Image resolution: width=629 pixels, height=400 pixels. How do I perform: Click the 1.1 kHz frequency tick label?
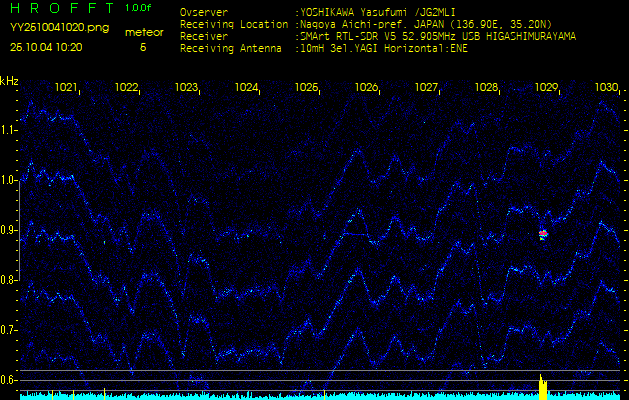9,130
